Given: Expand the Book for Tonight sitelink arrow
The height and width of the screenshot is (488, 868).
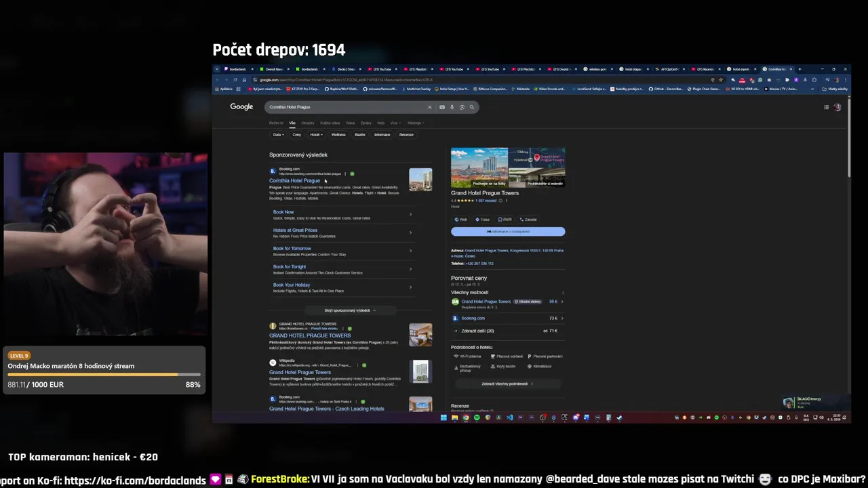Looking at the screenshot, I should 410,269.
